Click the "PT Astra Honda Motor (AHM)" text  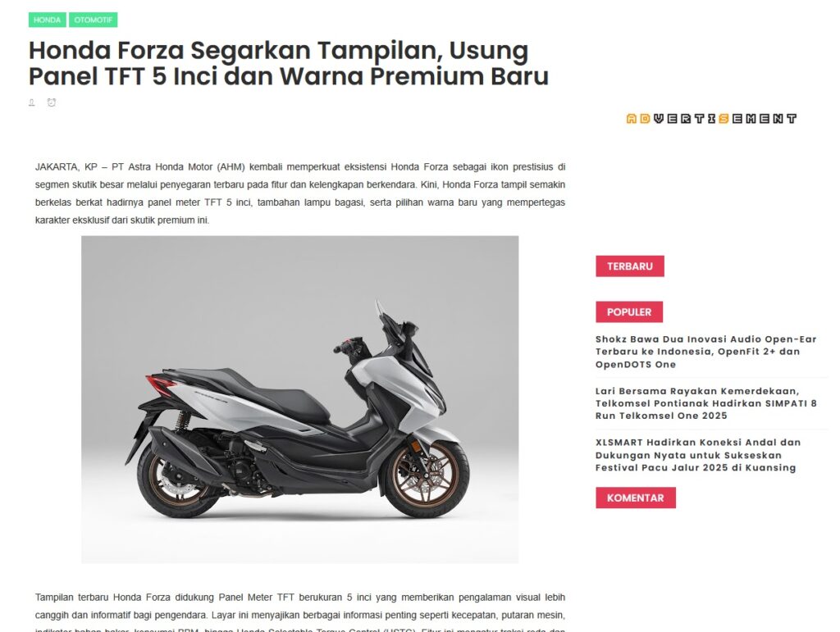(178, 167)
